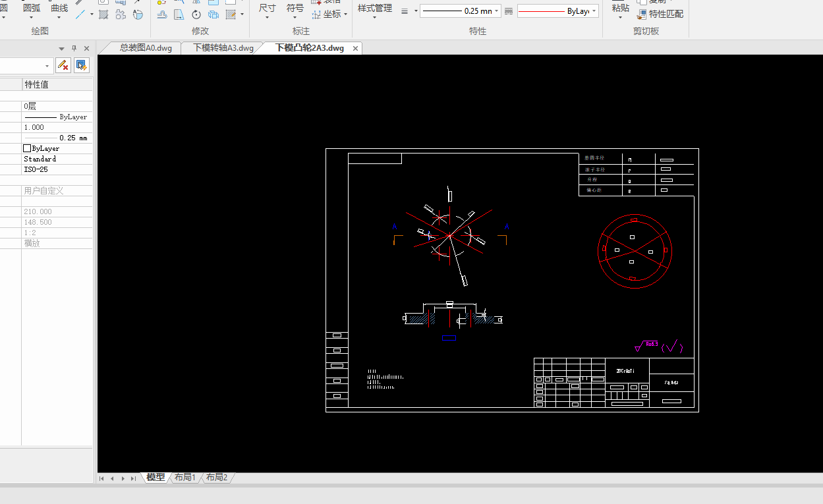Switch to 布局1 layout tab
The image size is (823, 504).
coord(185,478)
